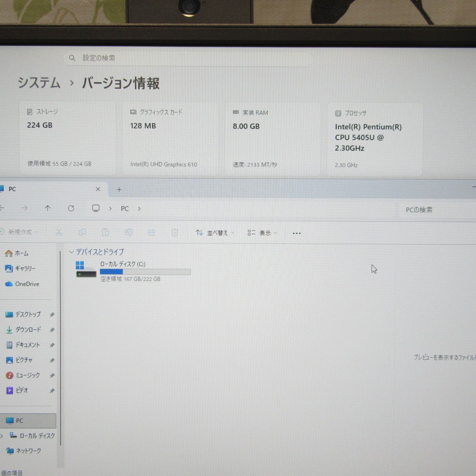Open the 表示 view dropdown
Image resolution: width=476 pixels, height=476 pixels.
point(262,233)
